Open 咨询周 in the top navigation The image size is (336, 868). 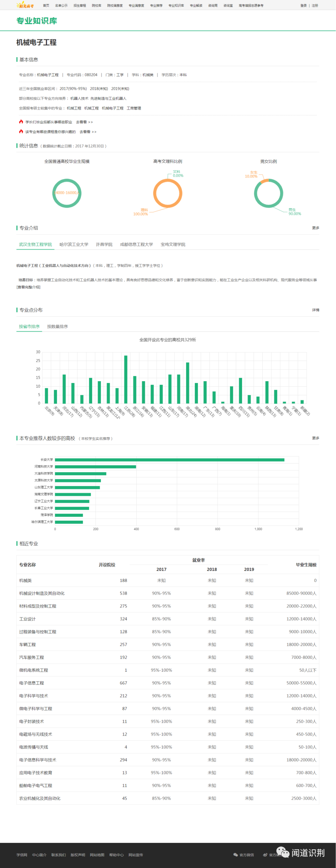click(212, 5)
